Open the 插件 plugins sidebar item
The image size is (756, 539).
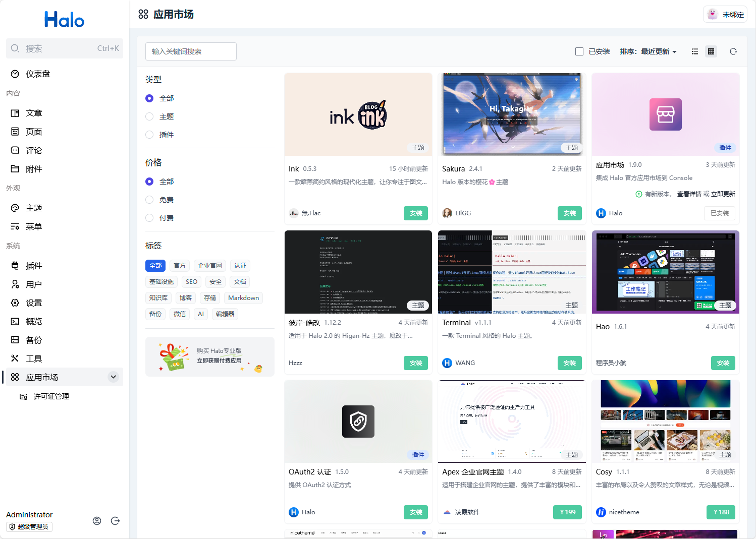(x=34, y=266)
